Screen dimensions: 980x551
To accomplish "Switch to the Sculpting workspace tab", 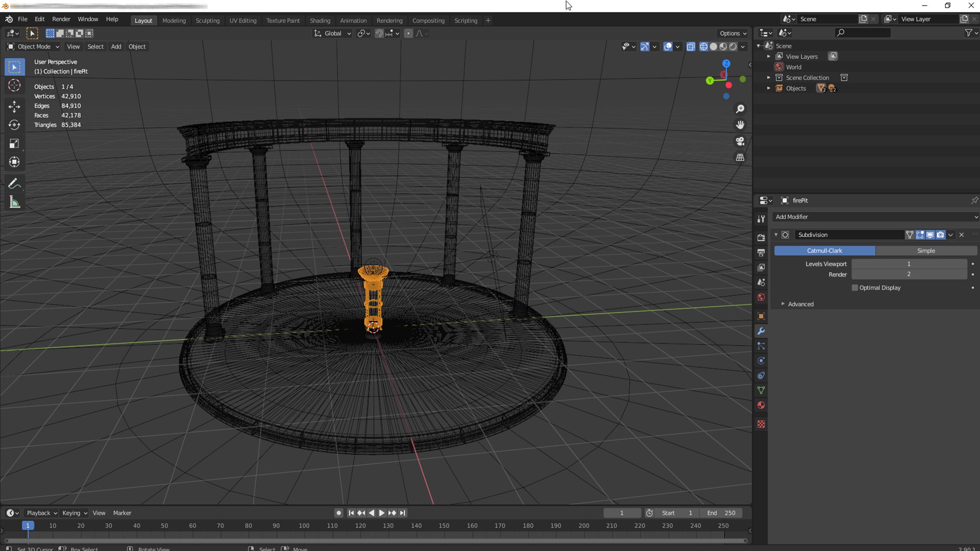I will [x=207, y=20].
